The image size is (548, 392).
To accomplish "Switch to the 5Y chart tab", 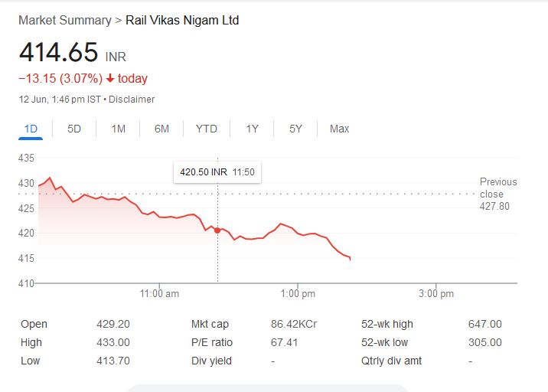I will click(295, 129).
